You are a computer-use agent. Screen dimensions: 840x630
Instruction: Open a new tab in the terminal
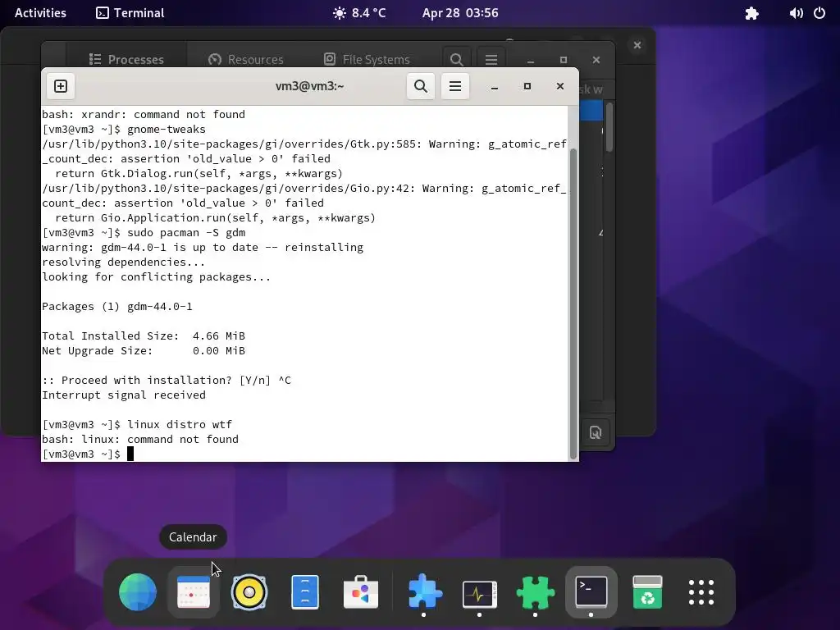tap(61, 86)
